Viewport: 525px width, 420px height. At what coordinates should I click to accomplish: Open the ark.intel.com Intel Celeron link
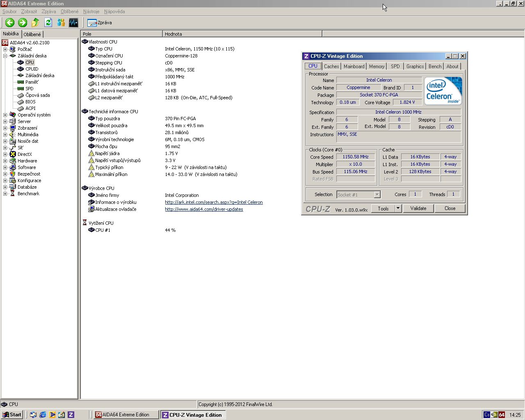[214, 202]
